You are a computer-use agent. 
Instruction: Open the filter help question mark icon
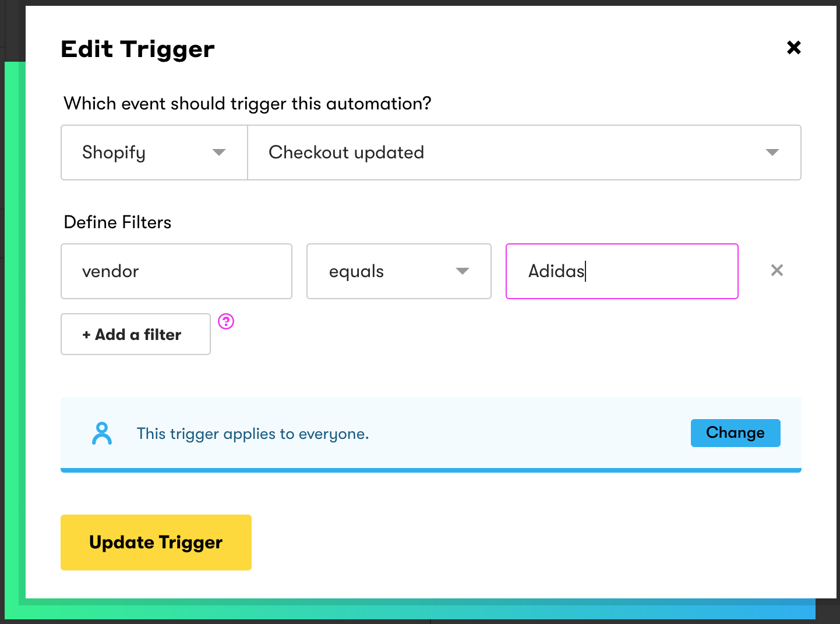[226, 321]
